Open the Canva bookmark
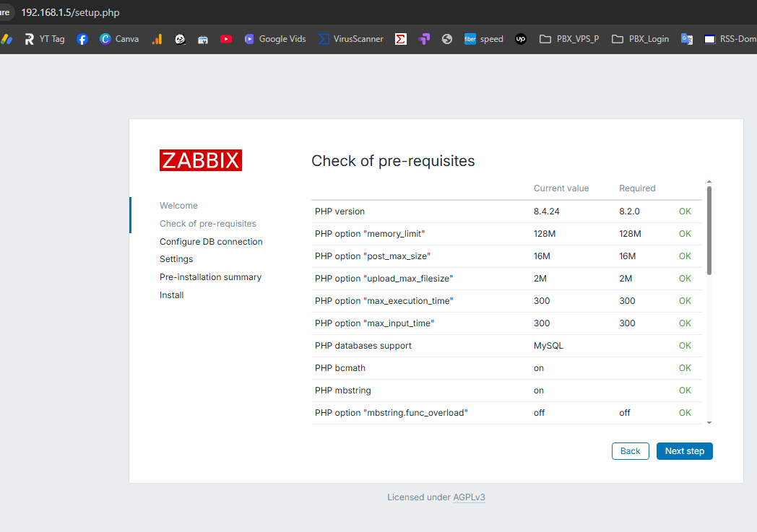Viewport: 757px width, 532px height. [119, 39]
